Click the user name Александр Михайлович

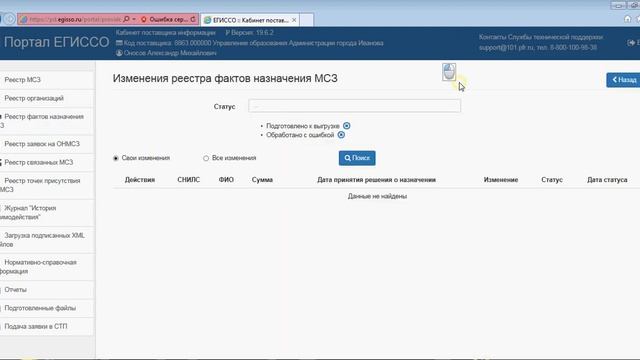170,53
